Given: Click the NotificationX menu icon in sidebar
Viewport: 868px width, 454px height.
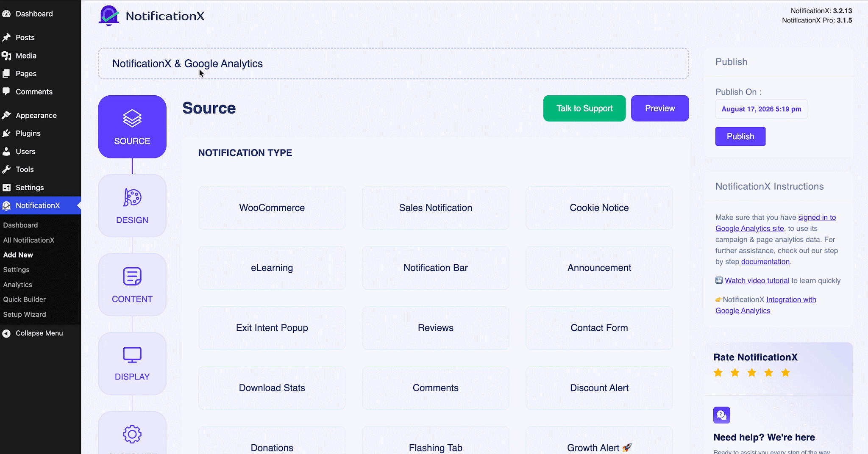Looking at the screenshot, I should (6, 205).
